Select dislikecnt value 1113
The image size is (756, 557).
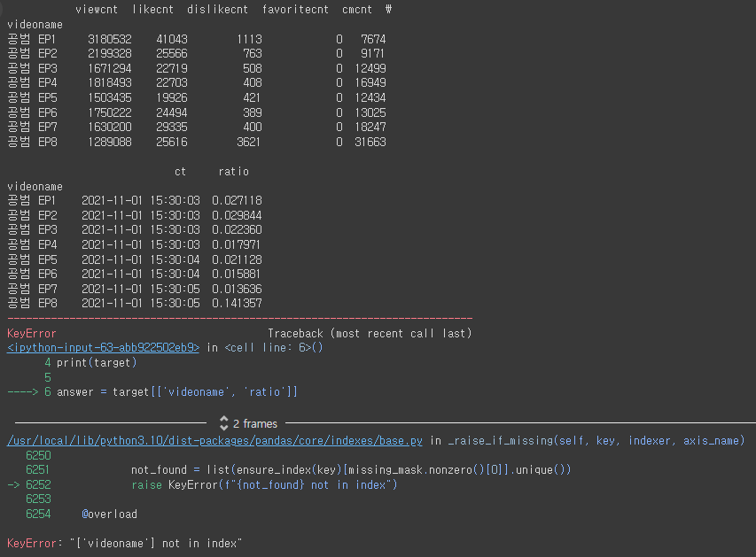(x=249, y=39)
